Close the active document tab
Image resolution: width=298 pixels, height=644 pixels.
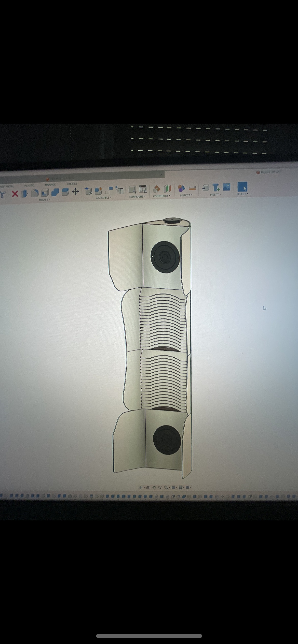(161, 174)
